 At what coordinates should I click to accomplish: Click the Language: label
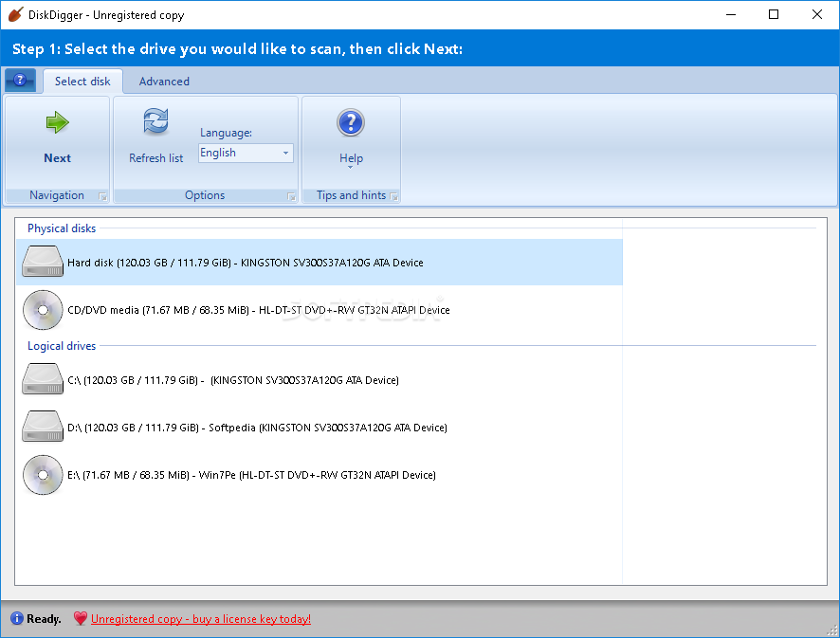(x=226, y=133)
